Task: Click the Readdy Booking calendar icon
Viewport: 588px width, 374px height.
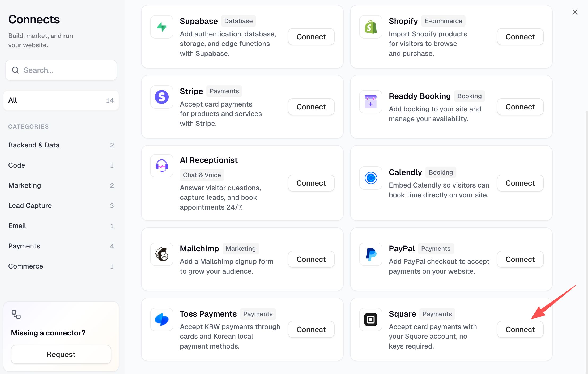Action: click(x=371, y=102)
